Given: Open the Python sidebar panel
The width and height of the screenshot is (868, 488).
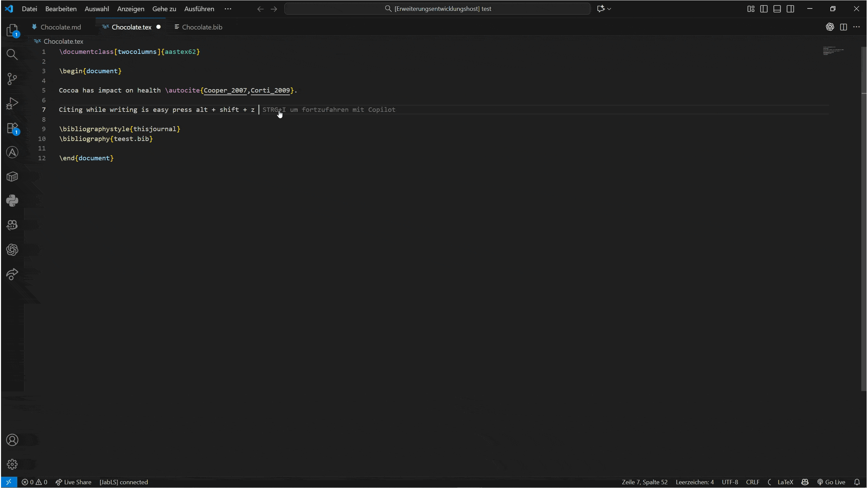Looking at the screenshot, I should coord(12,201).
